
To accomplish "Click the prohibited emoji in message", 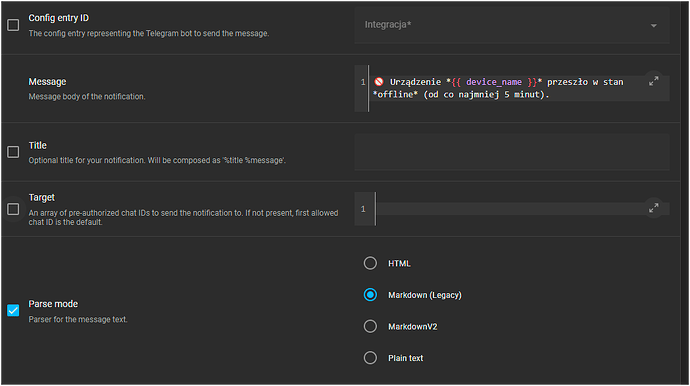I will (379, 82).
